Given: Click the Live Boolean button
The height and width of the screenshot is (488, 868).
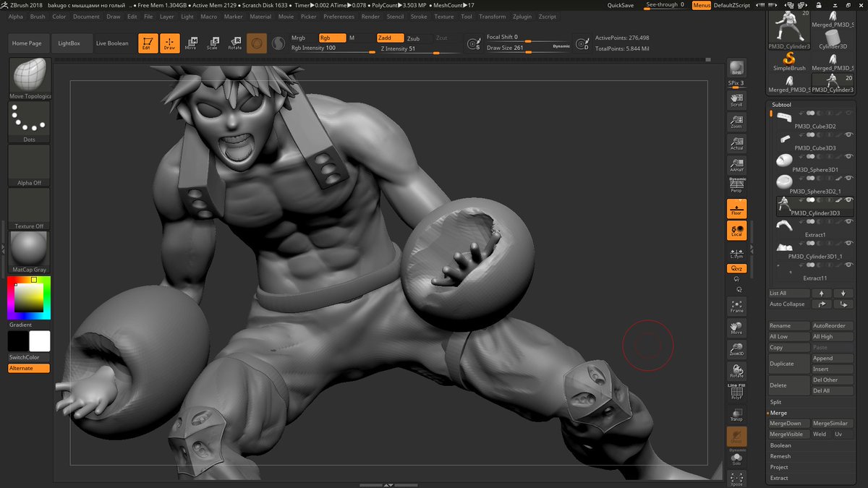Looking at the screenshot, I should [x=112, y=43].
